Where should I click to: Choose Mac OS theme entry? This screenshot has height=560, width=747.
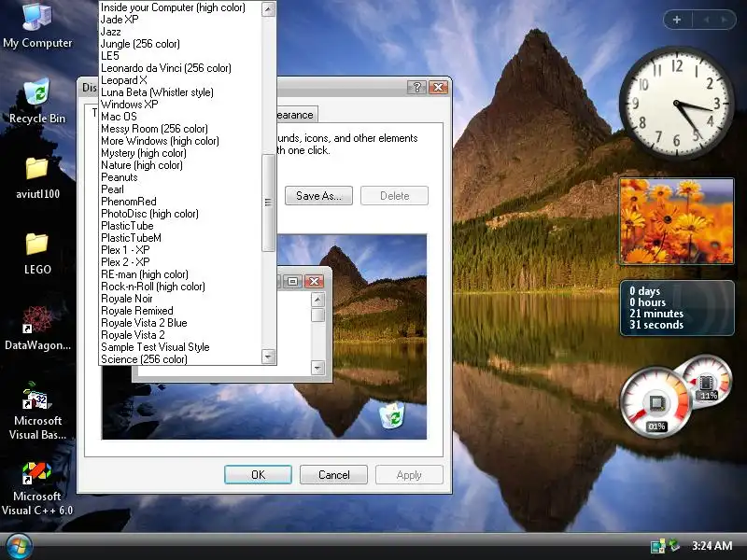coord(180,117)
